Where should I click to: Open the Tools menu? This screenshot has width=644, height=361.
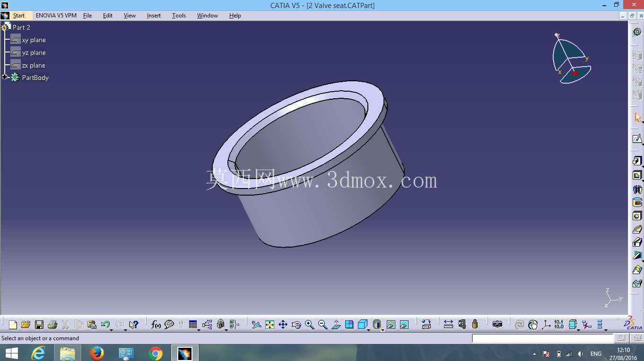179,16
